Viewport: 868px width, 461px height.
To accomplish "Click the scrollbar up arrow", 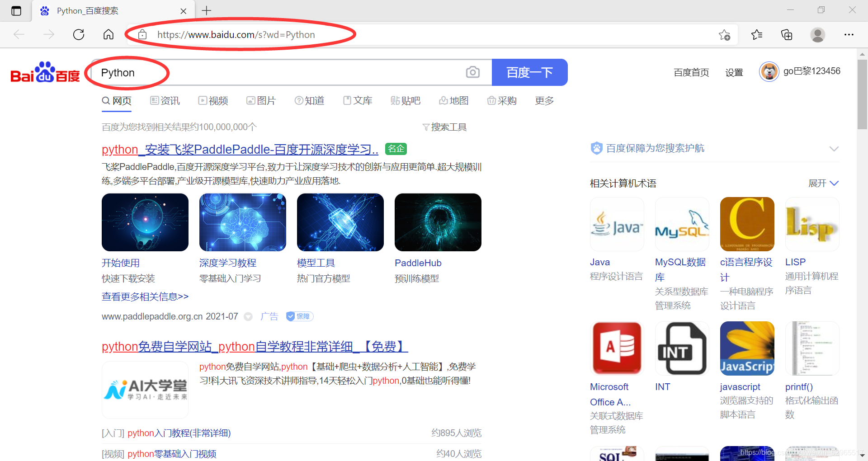I will point(862,54).
